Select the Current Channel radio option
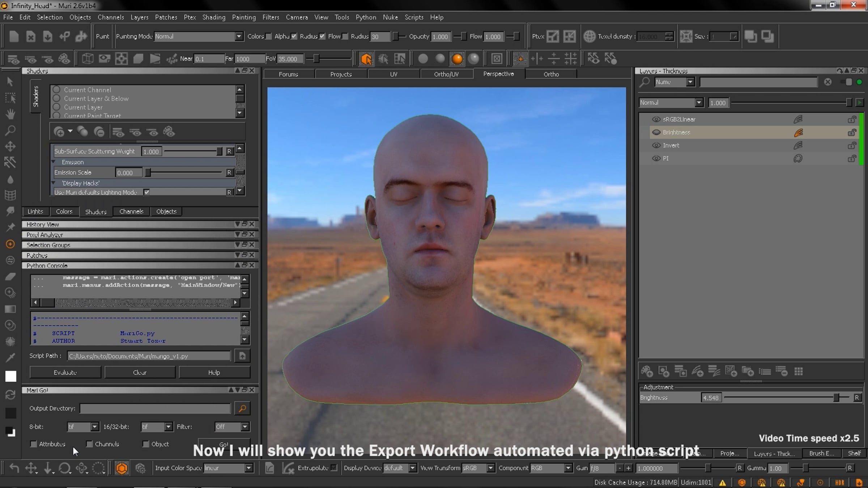868x488 pixels. 56,90
